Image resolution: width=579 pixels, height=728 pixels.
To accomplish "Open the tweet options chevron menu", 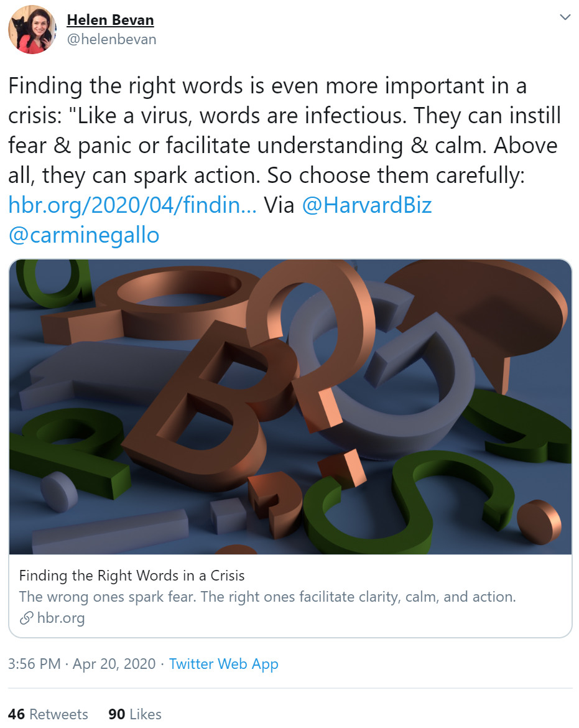I will tap(565, 17).
